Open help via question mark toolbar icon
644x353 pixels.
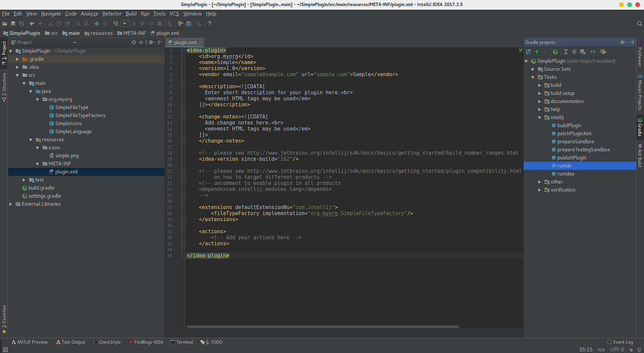tap(209, 23)
